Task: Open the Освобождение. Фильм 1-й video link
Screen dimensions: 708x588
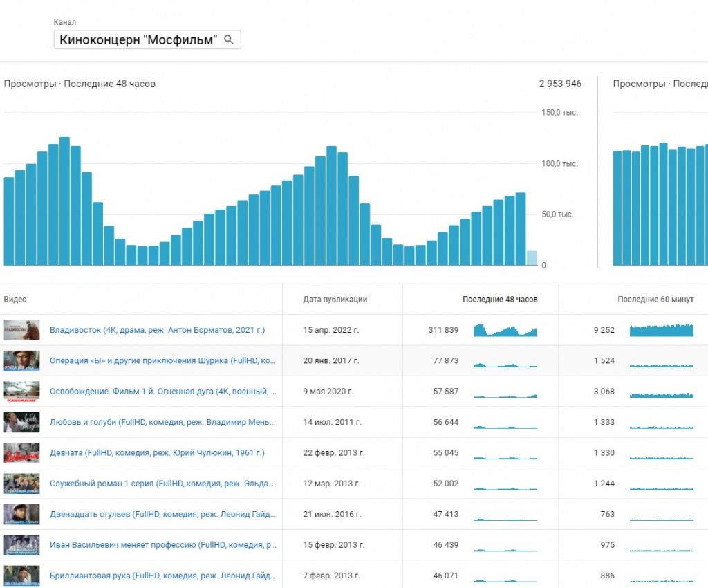Action: (x=162, y=392)
